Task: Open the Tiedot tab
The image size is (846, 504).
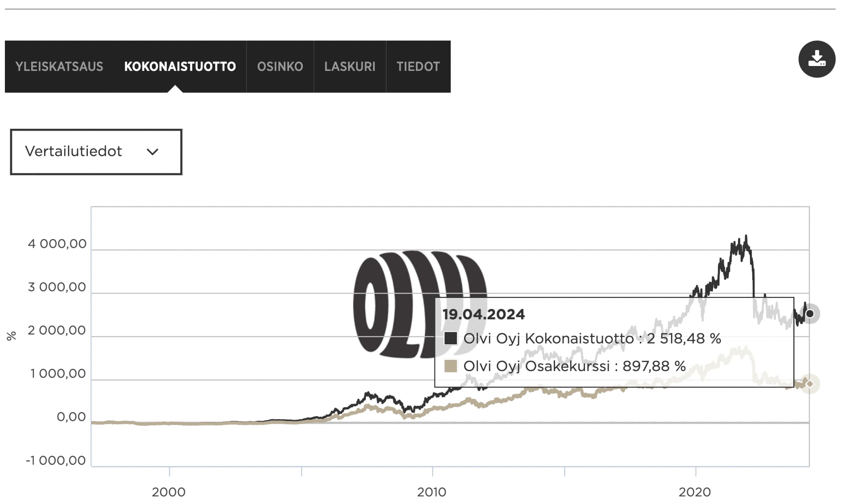Action: click(x=418, y=66)
